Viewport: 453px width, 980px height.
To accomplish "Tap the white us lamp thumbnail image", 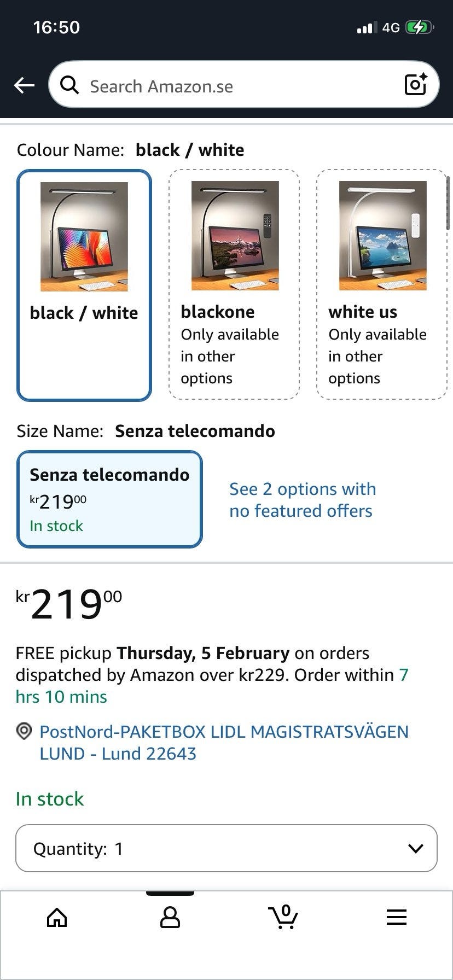I will coord(382,235).
